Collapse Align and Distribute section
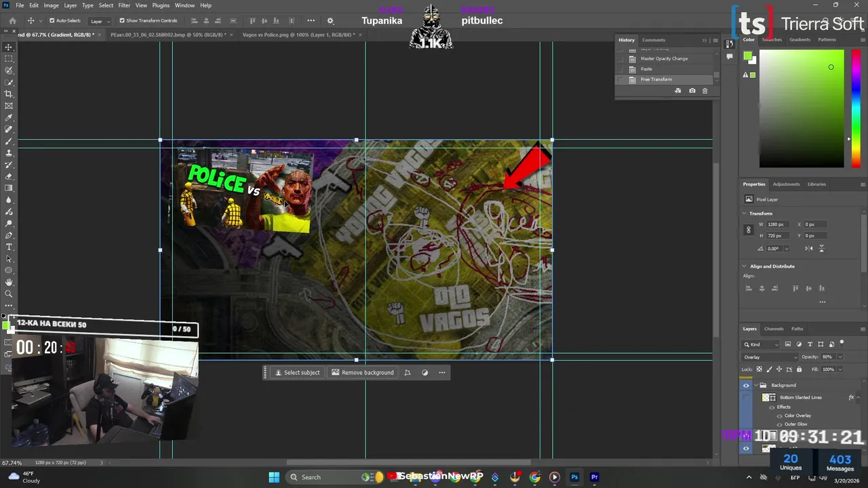The height and width of the screenshot is (488, 868). coord(745,266)
